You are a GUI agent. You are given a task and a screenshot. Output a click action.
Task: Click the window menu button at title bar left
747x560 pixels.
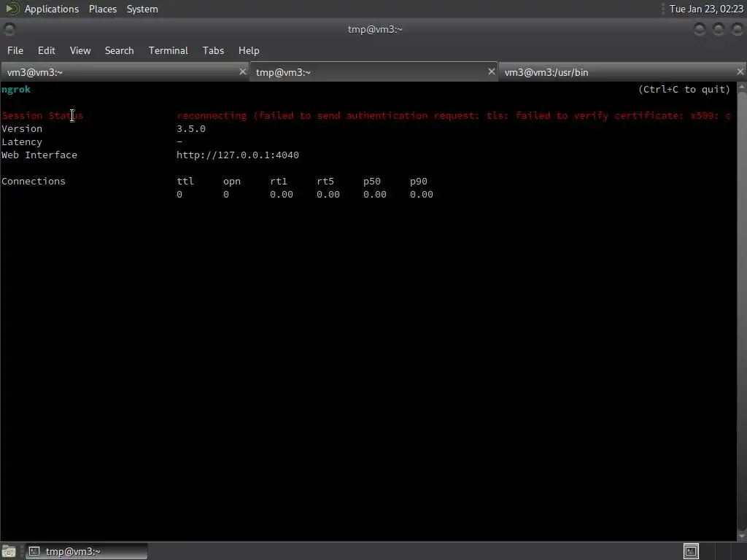pyautogui.click(x=9, y=29)
